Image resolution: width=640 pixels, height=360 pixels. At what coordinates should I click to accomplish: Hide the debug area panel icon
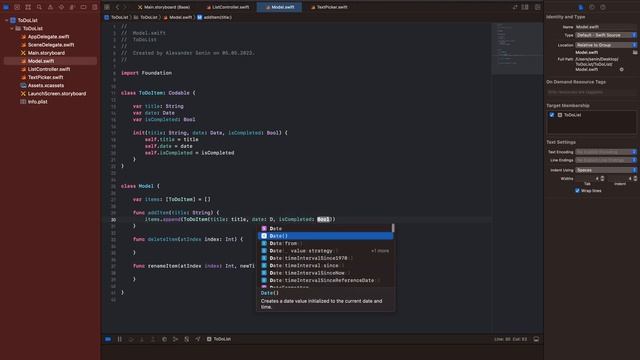536,339
